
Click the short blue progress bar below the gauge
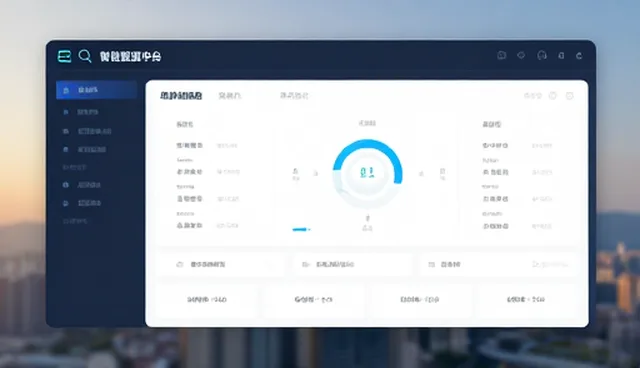click(x=300, y=230)
